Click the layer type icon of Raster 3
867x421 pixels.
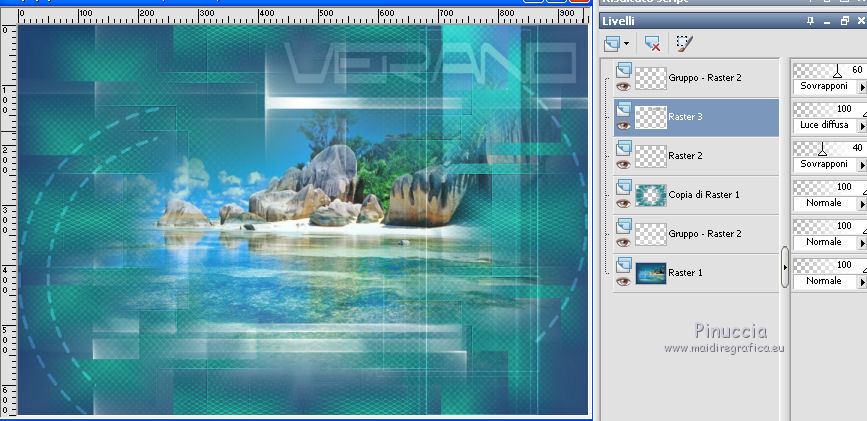tap(624, 108)
